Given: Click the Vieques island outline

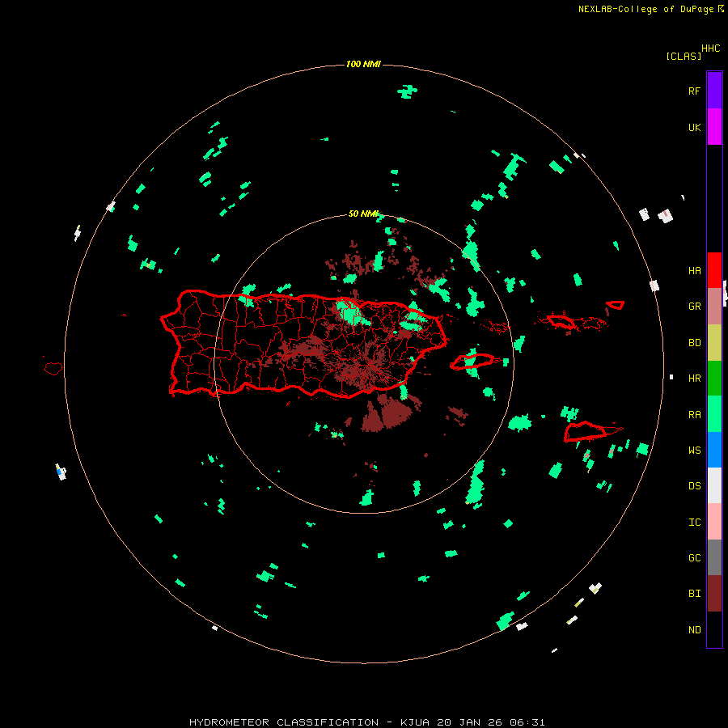Looking at the screenshot, I should click(x=472, y=362).
